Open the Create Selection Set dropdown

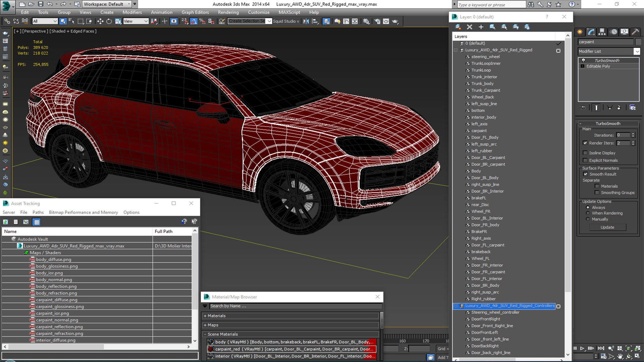pyautogui.click(x=269, y=21)
